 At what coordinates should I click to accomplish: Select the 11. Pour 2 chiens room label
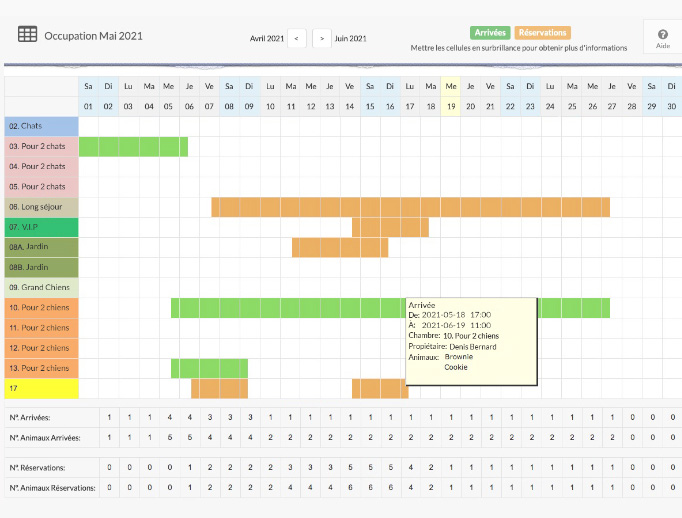click(x=41, y=328)
